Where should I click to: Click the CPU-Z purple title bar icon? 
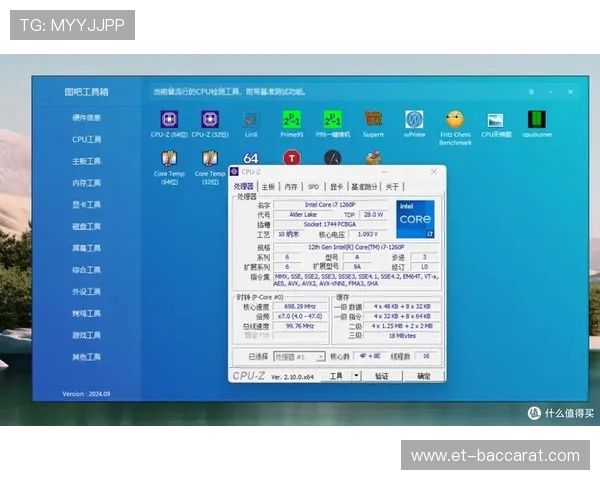[x=234, y=172]
